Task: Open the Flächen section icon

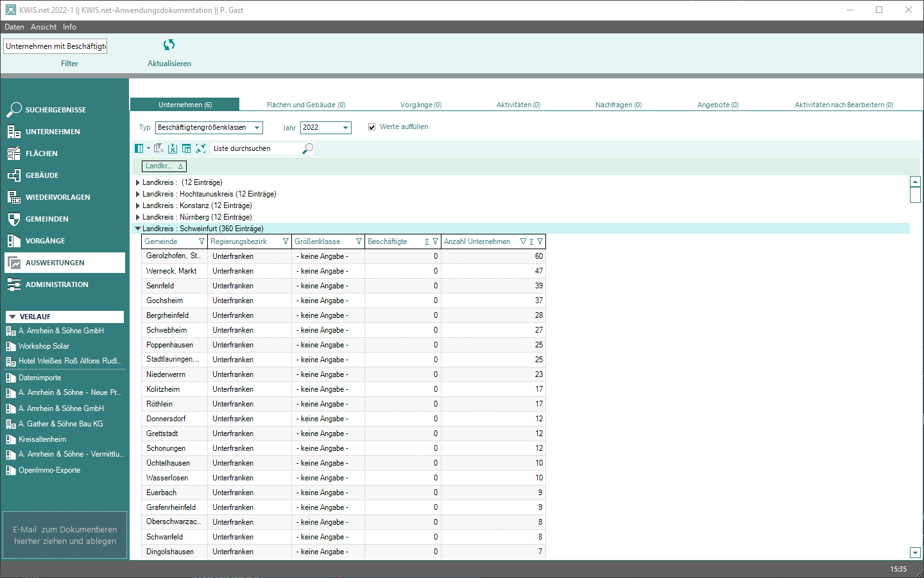Action: point(13,153)
